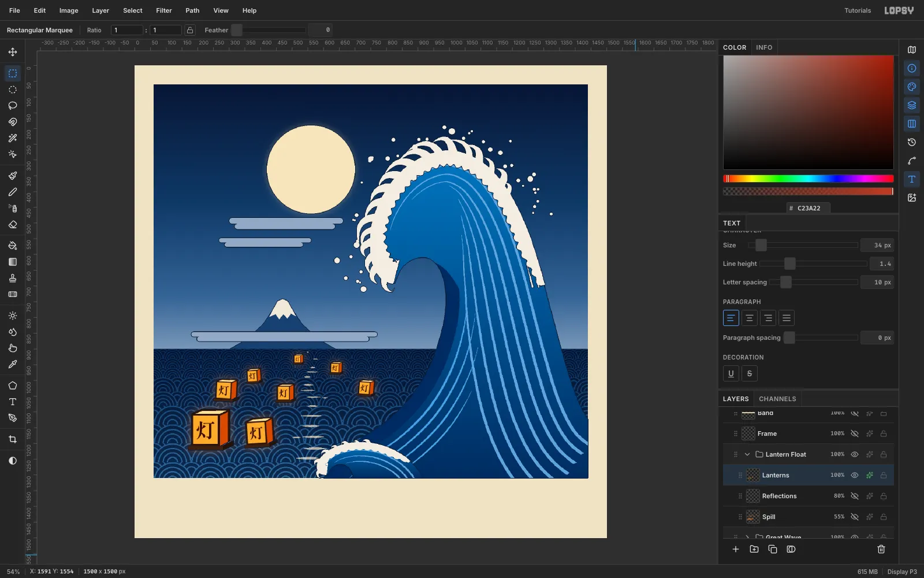
Task: Click the hex color input field
Action: click(x=808, y=208)
